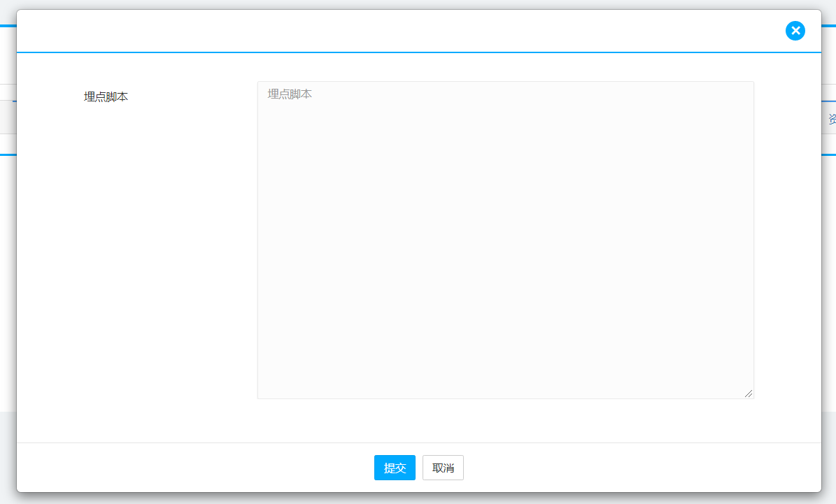Click the 埋点脚本 placeholder text inside the textarea
Screen dimensions: 836x504
(x=290, y=94)
